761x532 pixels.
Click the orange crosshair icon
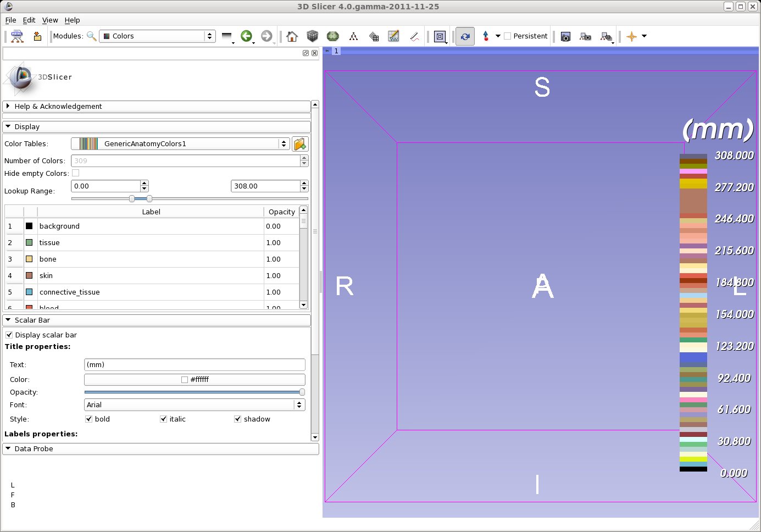631,37
